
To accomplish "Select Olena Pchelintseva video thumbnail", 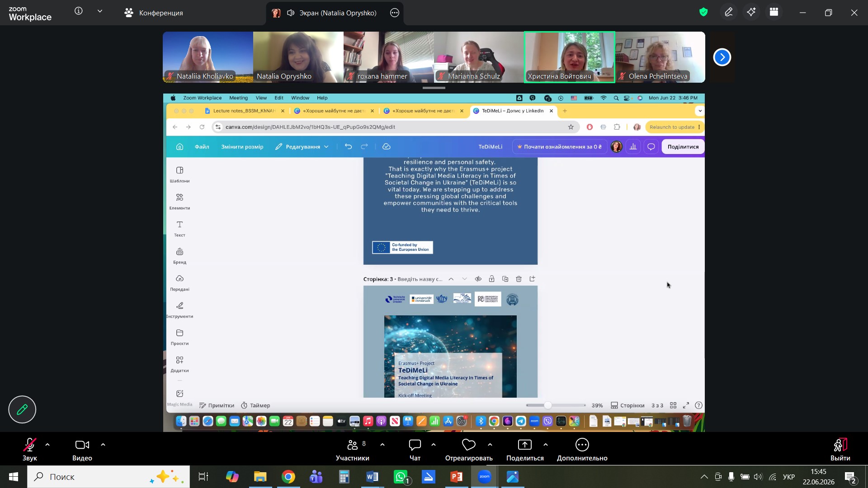I will pyautogui.click(x=660, y=57).
